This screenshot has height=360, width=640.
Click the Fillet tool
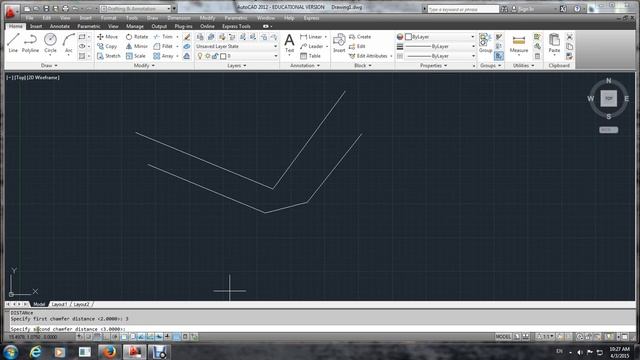(x=163, y=46)
